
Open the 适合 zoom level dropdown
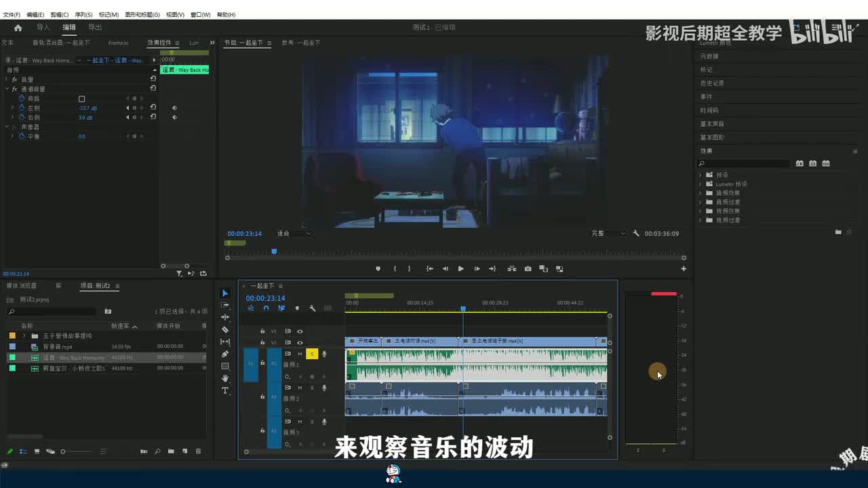point(294,233)
